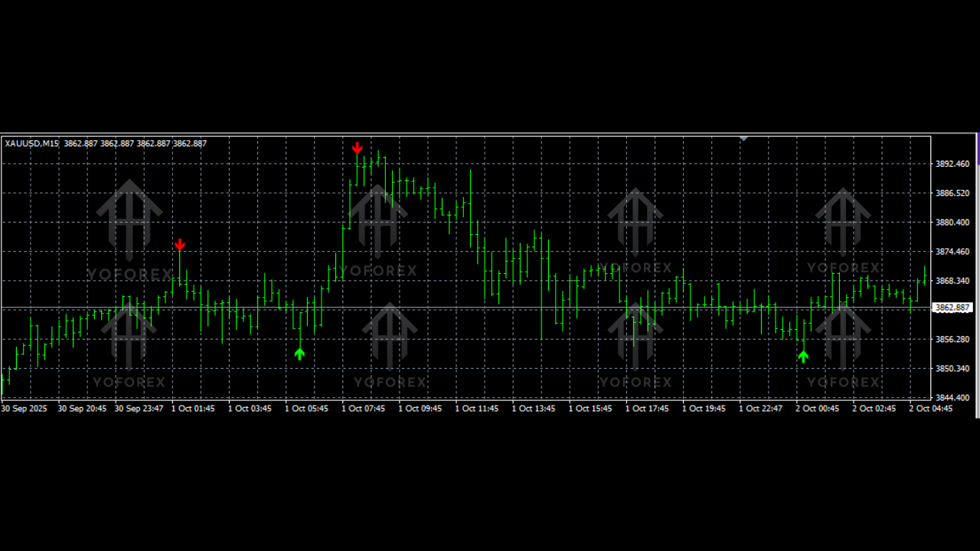Click the 1 Oct 07:45 time label
This screenshot has height=551, width=980.
point(363,409)
